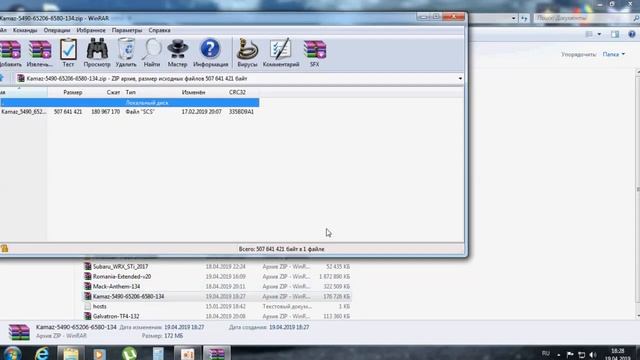Open the Найти magnifier search tool
Viewport: 640px width, 360px height.
click(152, 53)
